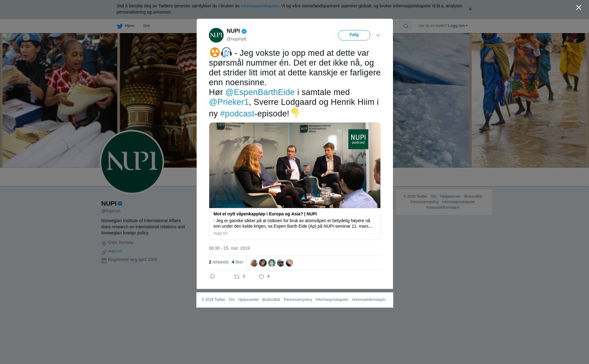Close the tweet overlay with the X
Image resolution: width=589 pixels, height=364 pixels.
pos(579,8)
